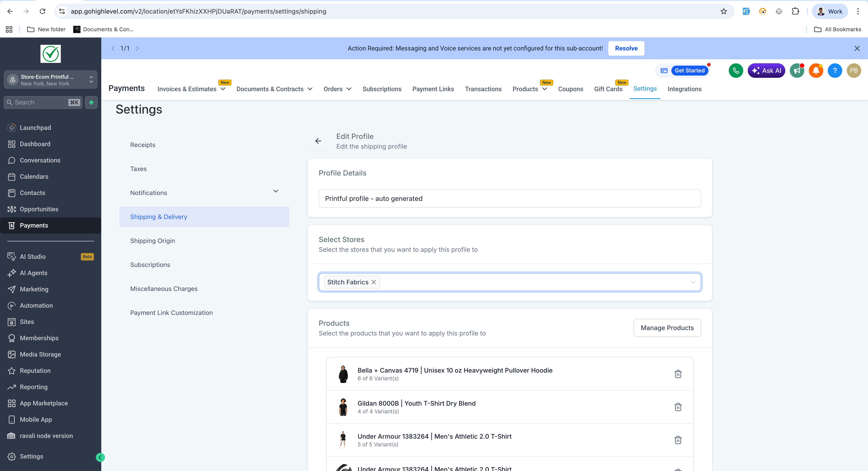Screen dimensions: 868x471
Task: Click the Resolve button in banner
Action: (626, 48)
